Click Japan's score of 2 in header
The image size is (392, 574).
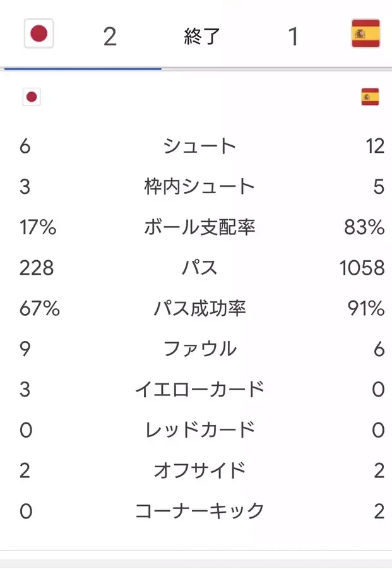[x=110, y=37]
